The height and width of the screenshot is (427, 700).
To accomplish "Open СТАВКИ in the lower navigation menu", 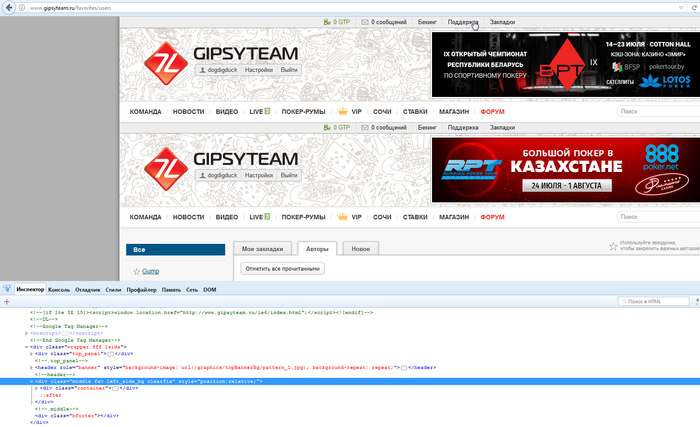I will pyautogui.click(x=415, y=217).
